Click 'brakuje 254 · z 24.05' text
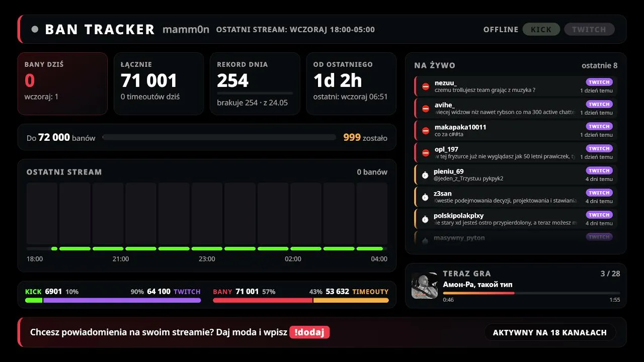Image resolution: width=644 pixels, height=362 pixels. click(x=253, y=103)
